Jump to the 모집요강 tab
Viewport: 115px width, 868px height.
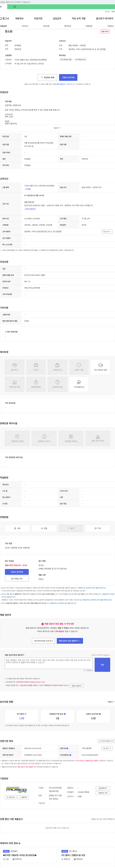[x=3, y=26]
